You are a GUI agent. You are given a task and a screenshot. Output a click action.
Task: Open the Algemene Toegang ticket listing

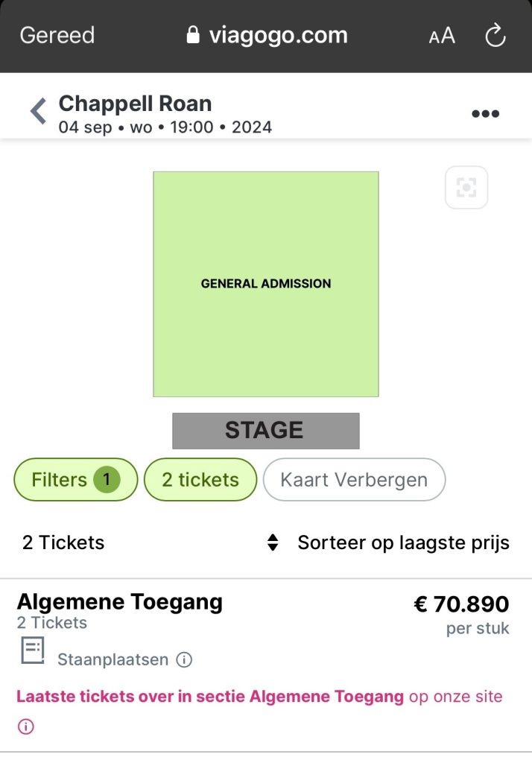(x=119, y=601)
